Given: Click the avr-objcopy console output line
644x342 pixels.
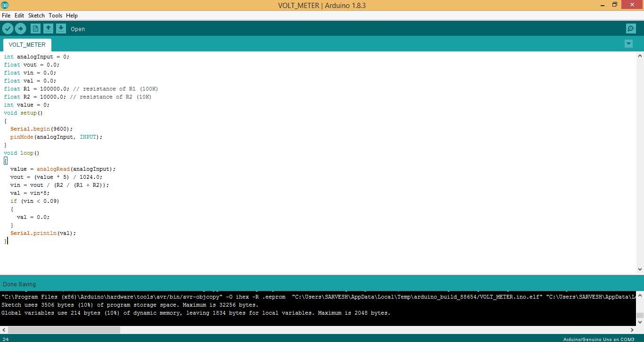Looking at the screenshot, I should coord(318,297).
